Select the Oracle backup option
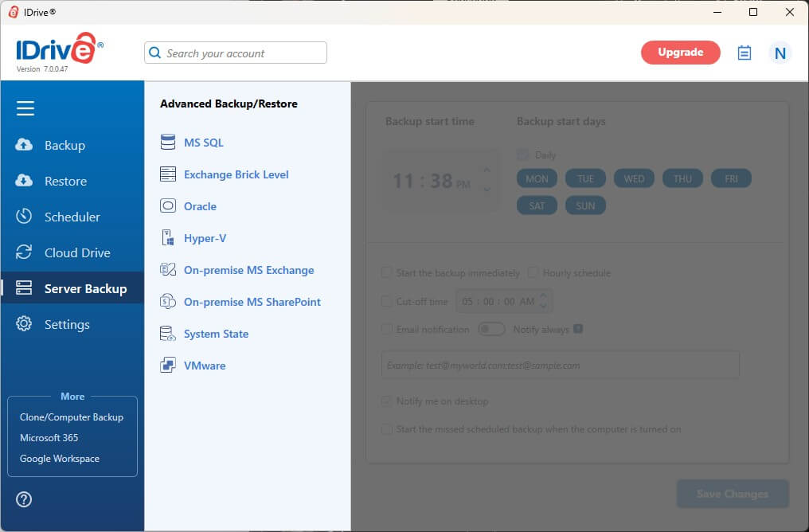809x532 pixels. (x=200, y=206)
